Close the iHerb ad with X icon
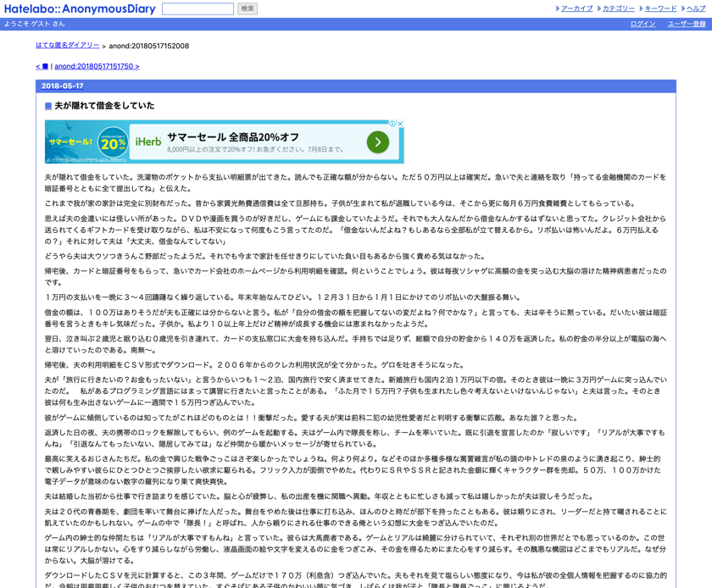Viewport: 712px width, 588px height. (400, 124)
